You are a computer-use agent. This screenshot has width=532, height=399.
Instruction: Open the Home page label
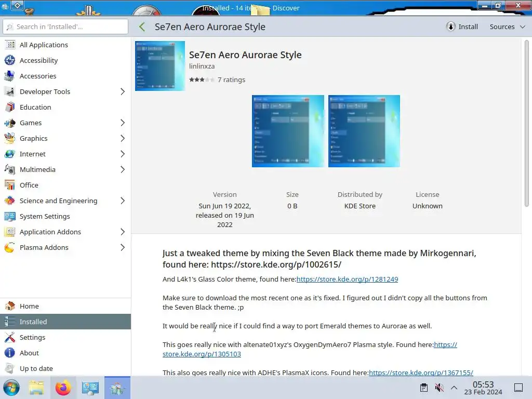coord(29,306)
